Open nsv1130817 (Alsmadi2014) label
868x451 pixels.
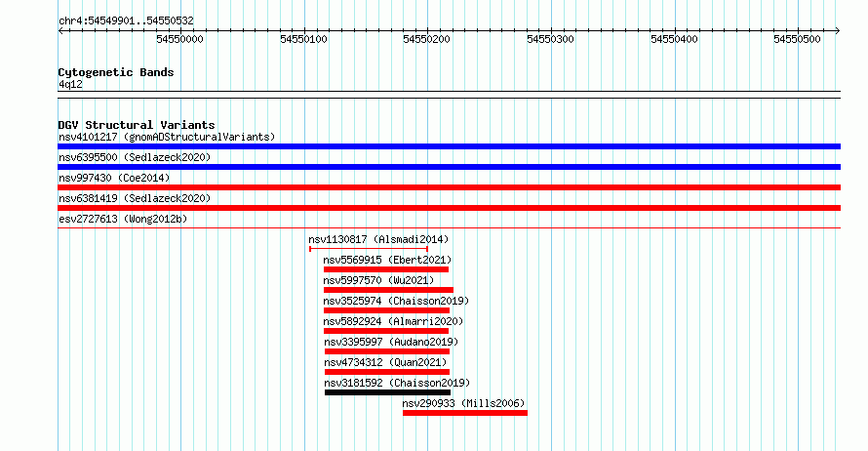click(378, 239)
